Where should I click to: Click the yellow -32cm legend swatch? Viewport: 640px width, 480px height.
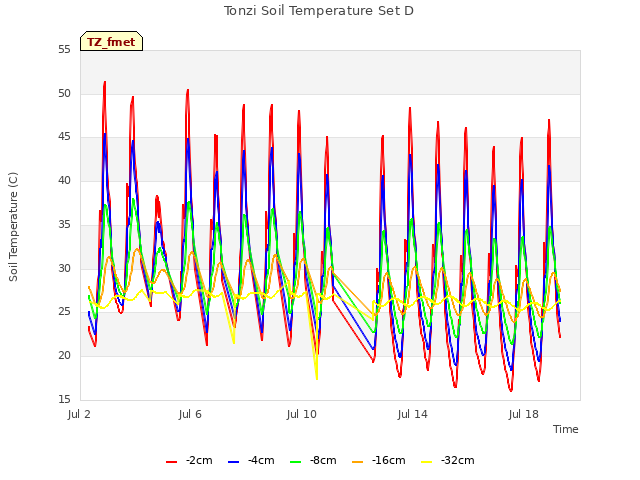426,462
